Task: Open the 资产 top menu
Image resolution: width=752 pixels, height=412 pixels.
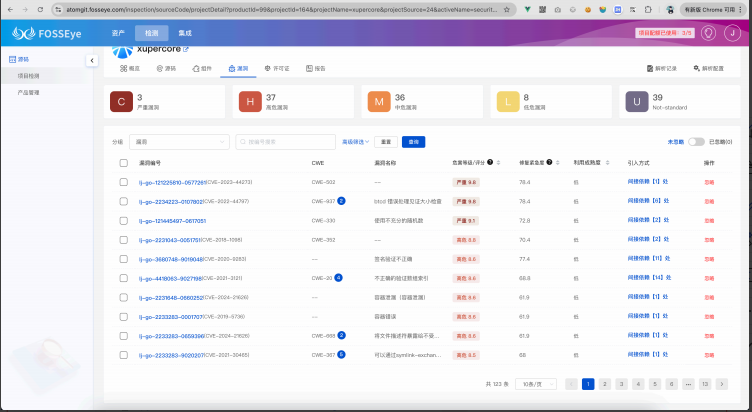Action: click(118, 33)
